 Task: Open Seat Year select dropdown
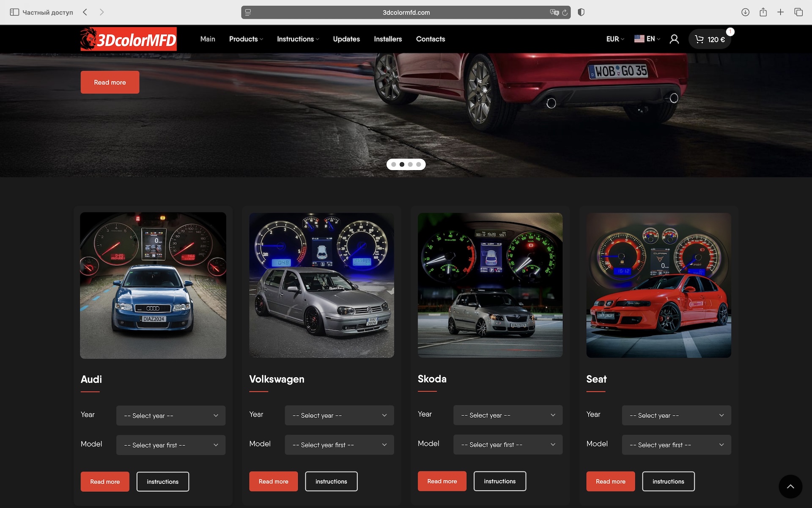tap(676, 415)
